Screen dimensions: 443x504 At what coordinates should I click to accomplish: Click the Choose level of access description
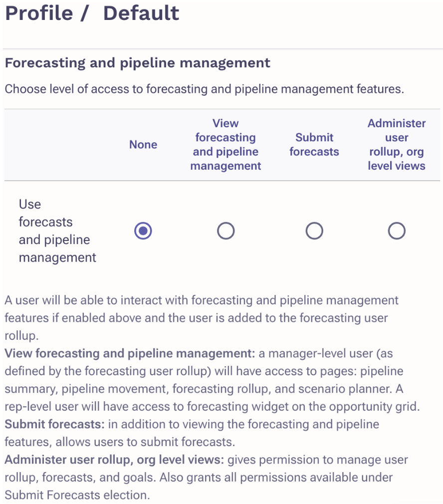point(204,90)
